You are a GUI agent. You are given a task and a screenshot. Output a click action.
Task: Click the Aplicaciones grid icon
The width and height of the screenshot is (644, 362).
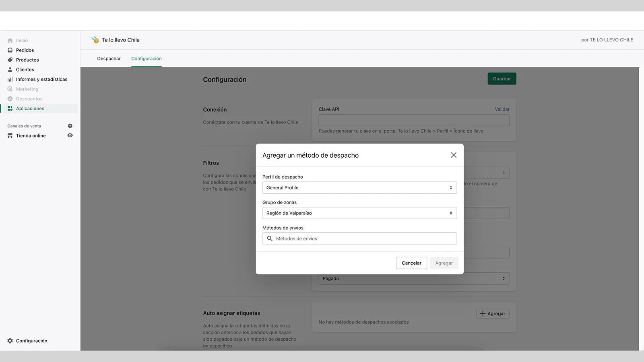(x=10, y=109)
